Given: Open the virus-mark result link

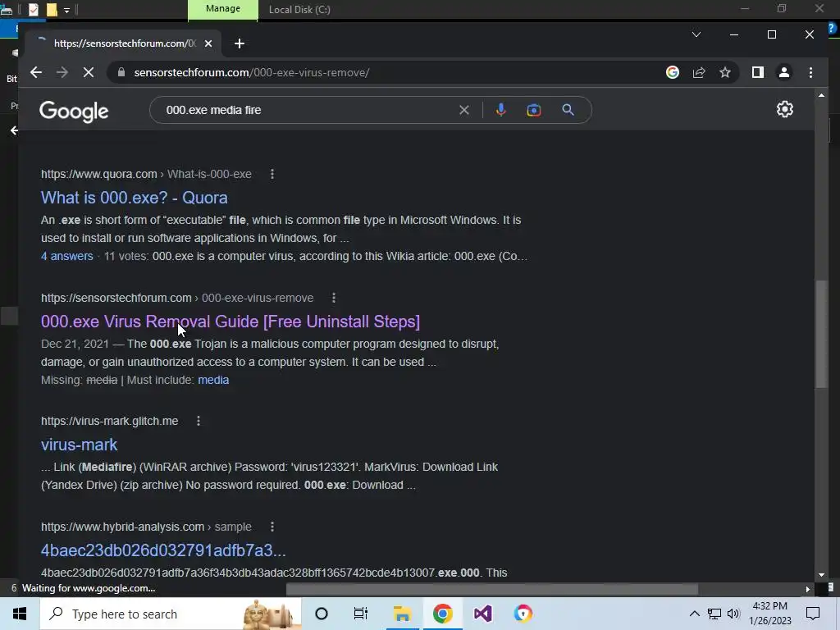Looking at the screenshot, I should pyautogui.click(x=80, y=445).
